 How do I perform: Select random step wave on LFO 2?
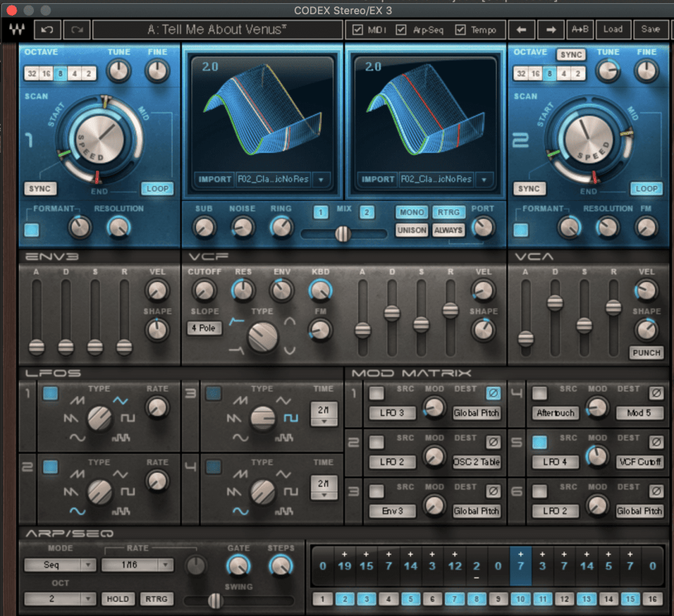click(120, 511)
